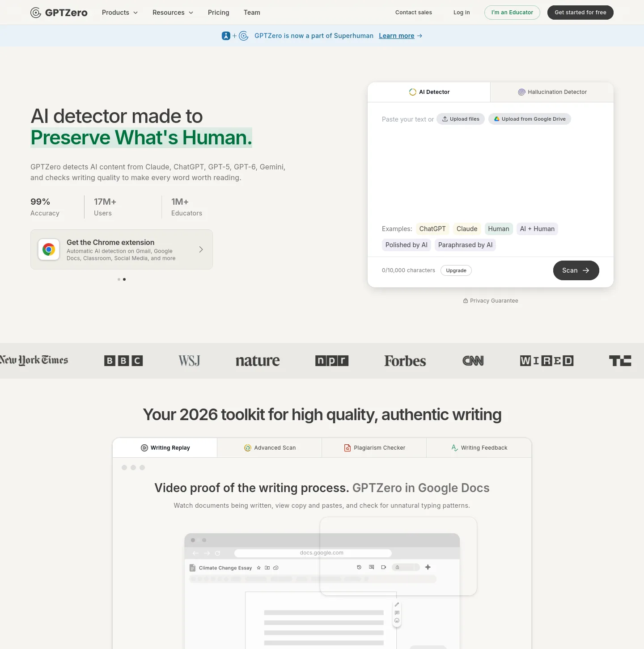Show the Writing Feedback tab
Image resolution: width=644 pixels, height=649 pixels.
click(479, 448)
